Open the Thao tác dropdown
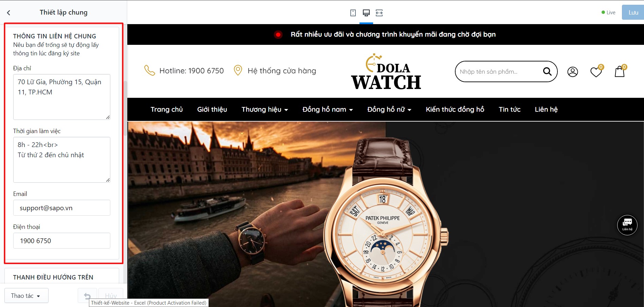 [x=26, y=295]
